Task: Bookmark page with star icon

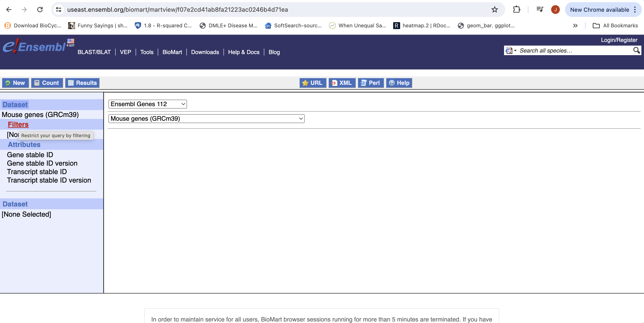Action: 494,10
